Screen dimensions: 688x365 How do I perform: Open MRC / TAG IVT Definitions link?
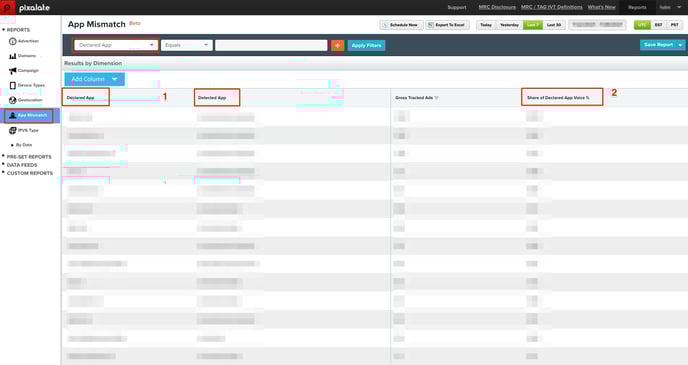tap(552, 7)
